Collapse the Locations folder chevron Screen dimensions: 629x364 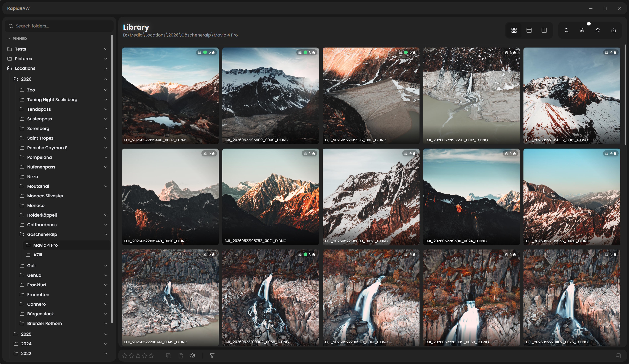[x=106, y=68]
